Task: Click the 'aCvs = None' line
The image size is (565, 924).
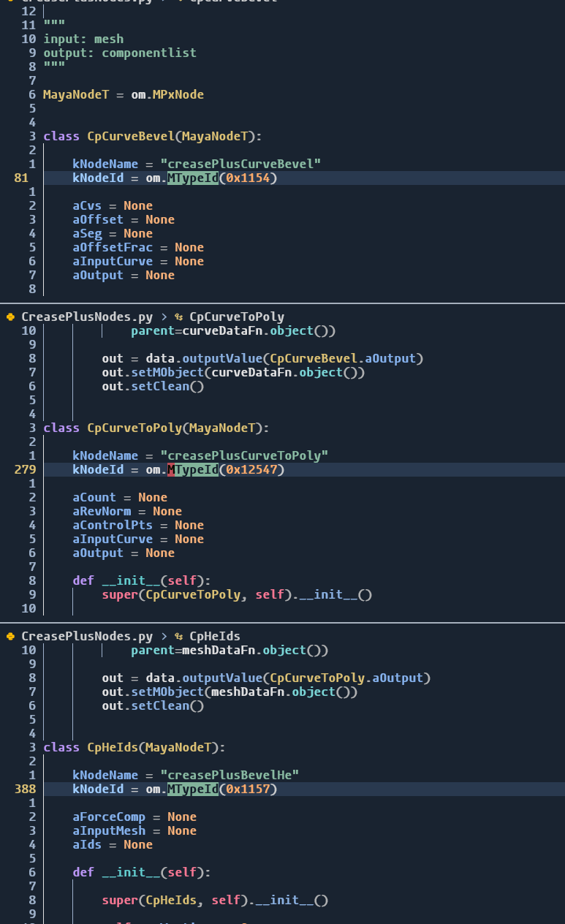Action: click(x=113, y=205)
